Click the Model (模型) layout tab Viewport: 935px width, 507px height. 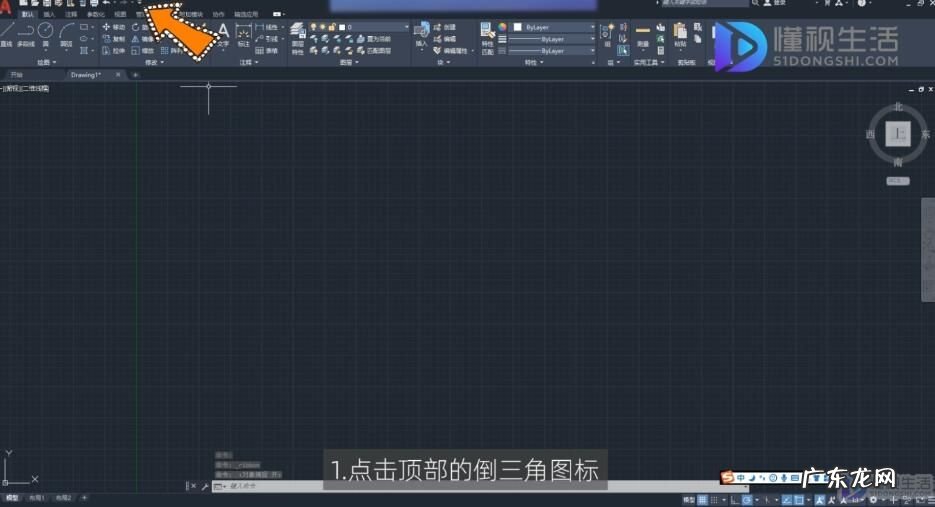click(x=12, y=497)
